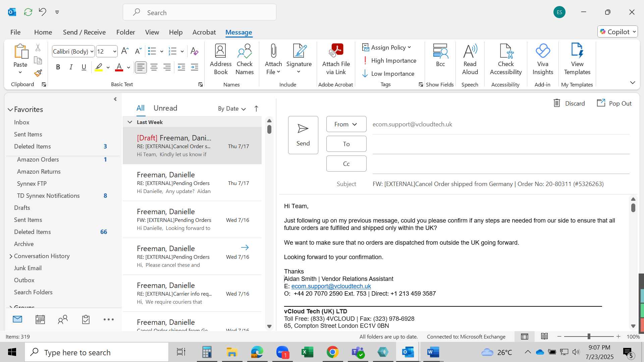Switch to Calendar view in navigation bar
This screenshot has height=362, width=644.
pyautogui.click(x=40, y=319)
